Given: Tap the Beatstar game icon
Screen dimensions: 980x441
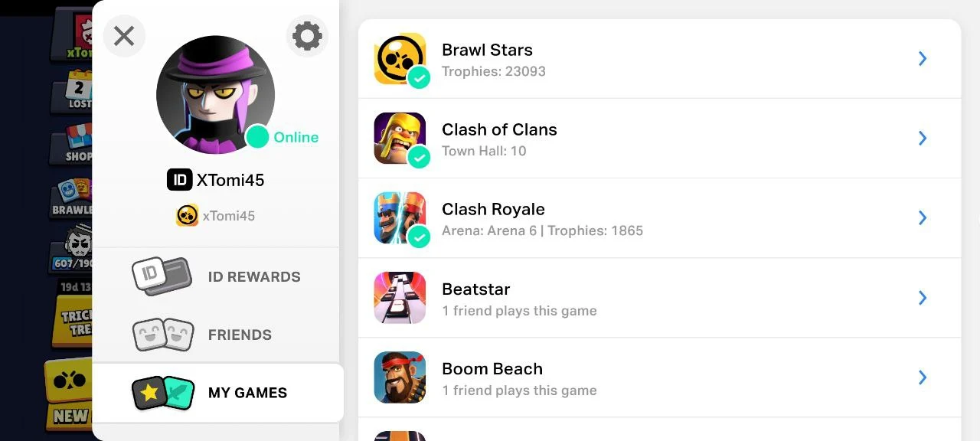Looking at the screenshot, I should tap(400, 298).
